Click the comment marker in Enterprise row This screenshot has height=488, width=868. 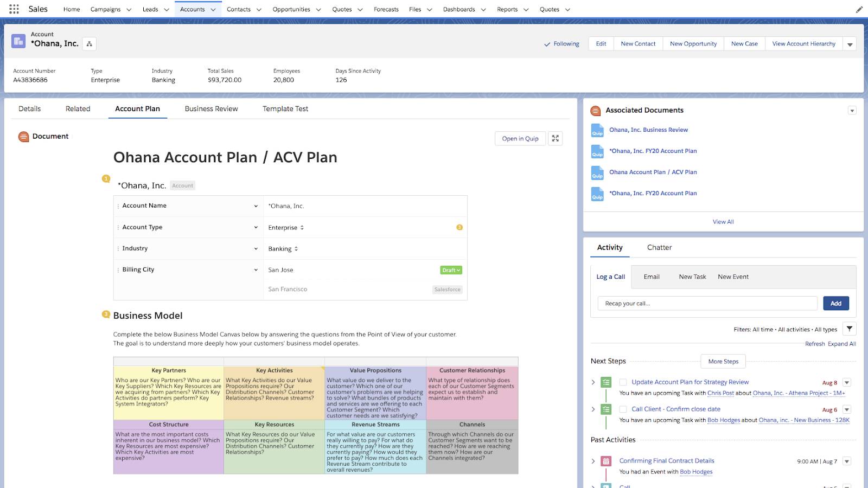pos(459,227)
